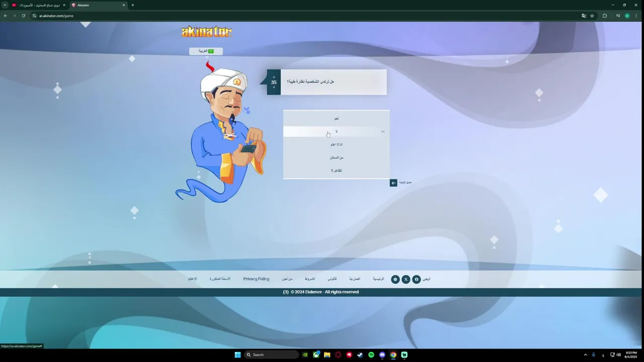This screenshot has height=362, width=644.
Task: Open Spotify from taskbar
Action: (371, 354)
